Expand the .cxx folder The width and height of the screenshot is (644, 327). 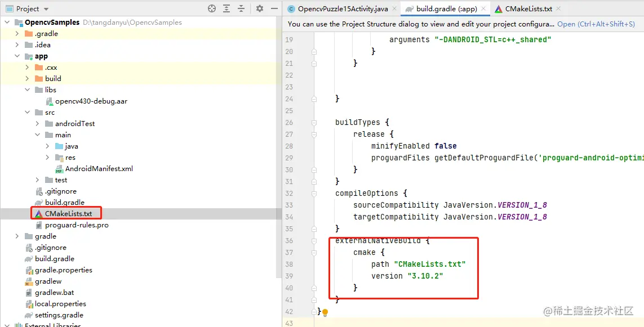point(27,68)
